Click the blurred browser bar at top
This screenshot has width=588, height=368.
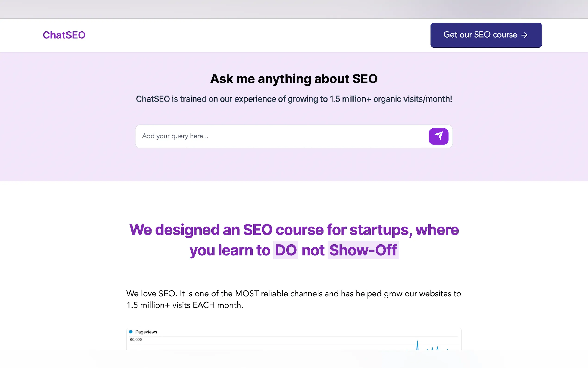(294, 9)
